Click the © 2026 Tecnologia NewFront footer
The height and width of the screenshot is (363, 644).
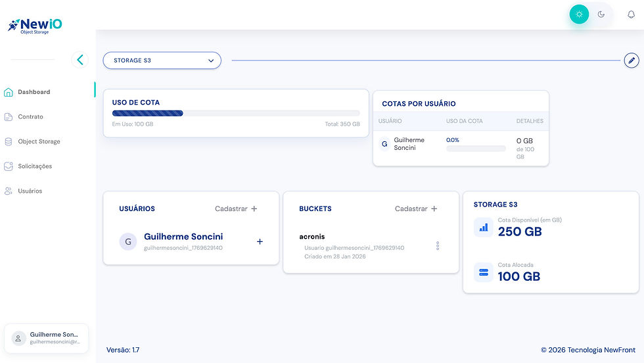pyautogui.click(x=588, y=350)
